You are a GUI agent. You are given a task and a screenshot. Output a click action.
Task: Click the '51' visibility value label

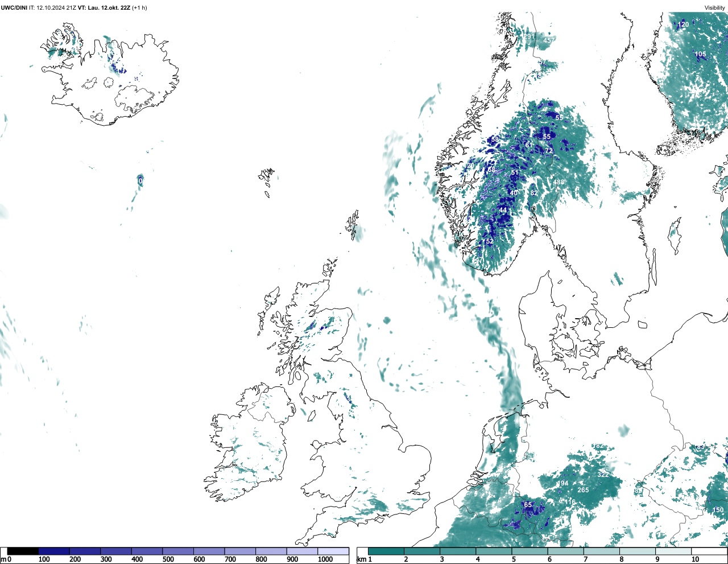[x=515, y=173]
